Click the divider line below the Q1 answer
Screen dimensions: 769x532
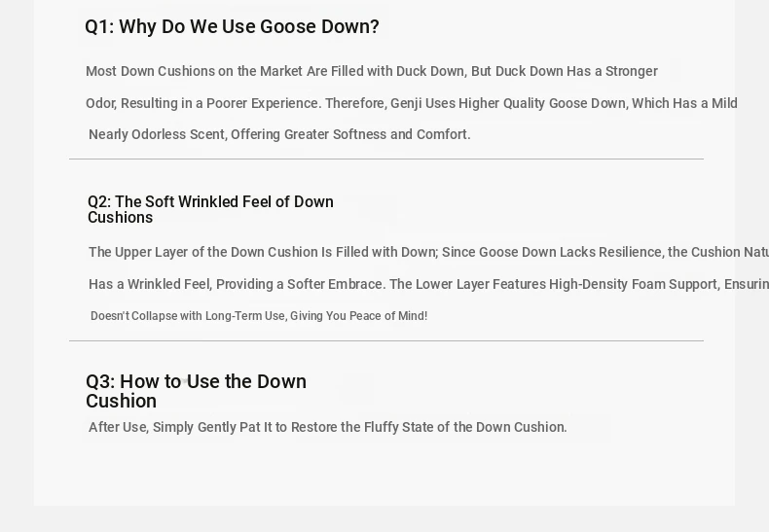click(386, 159)
